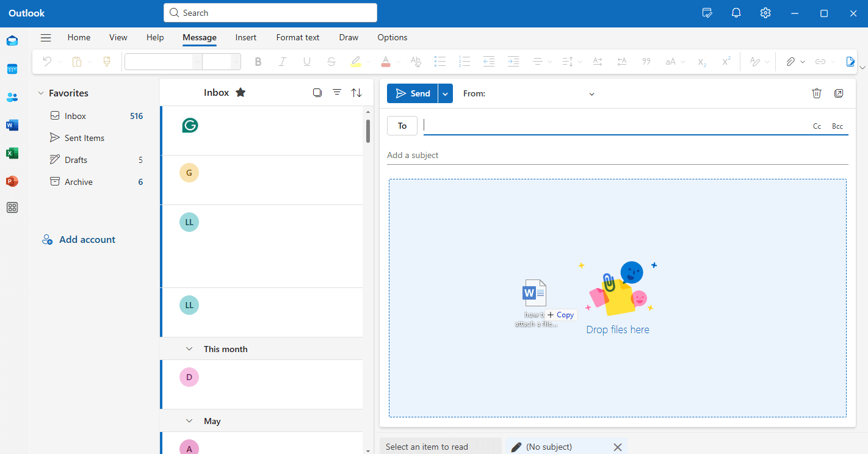Open the Format text tab

pos(297,37)
